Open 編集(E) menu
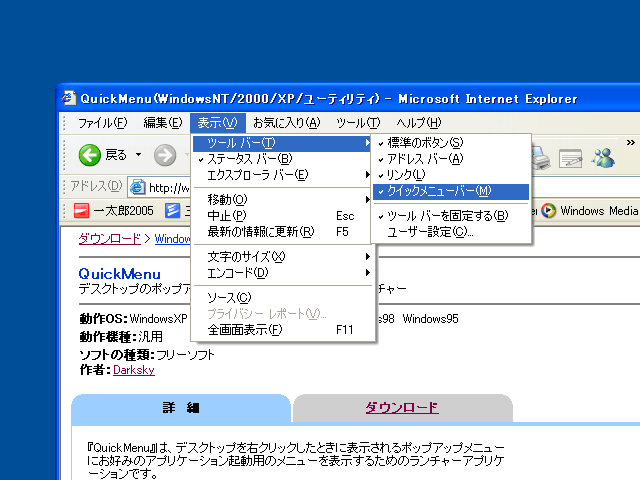This screenshot has height=480, width=640. click(x=162, y=123)
